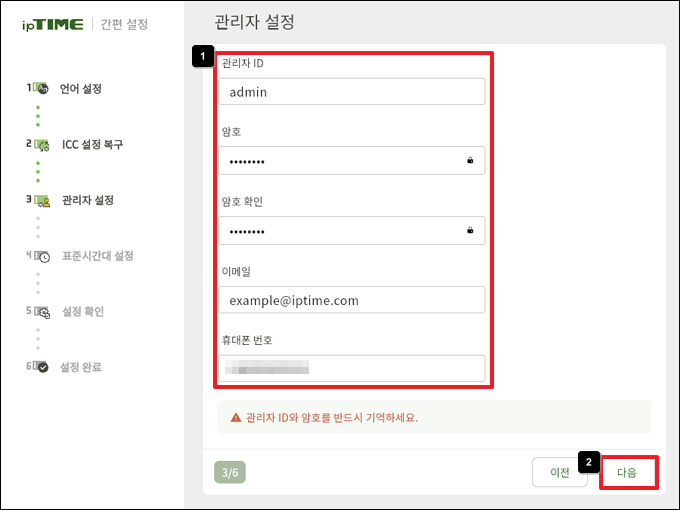Click the red warning triangle icon

coord(236,418)
